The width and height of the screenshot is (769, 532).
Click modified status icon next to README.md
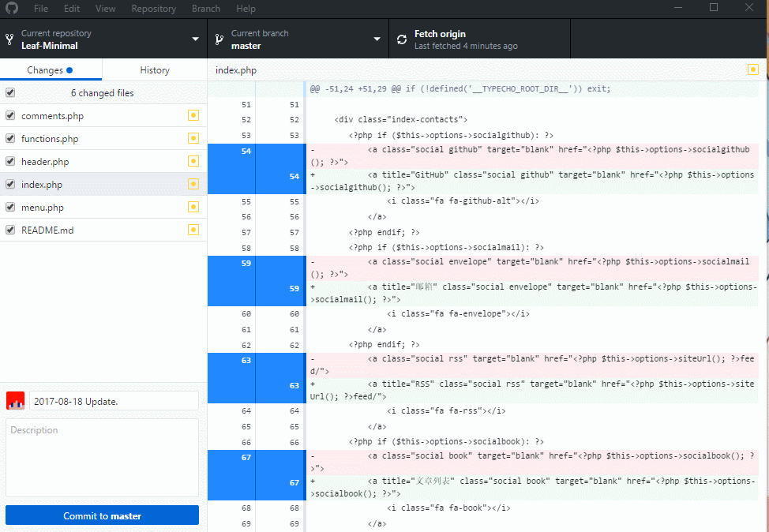click(x=193, y=230)
